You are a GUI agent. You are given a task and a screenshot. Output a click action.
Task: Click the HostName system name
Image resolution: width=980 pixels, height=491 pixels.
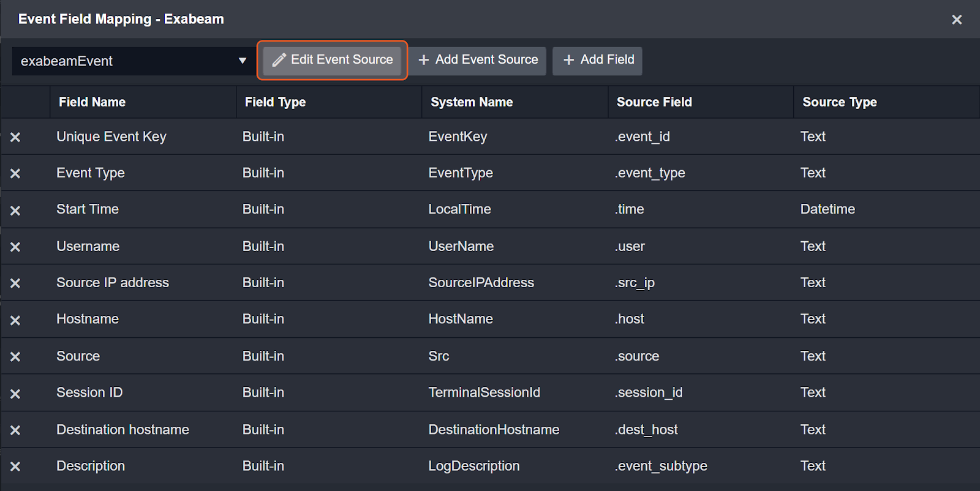coord(461,319)
